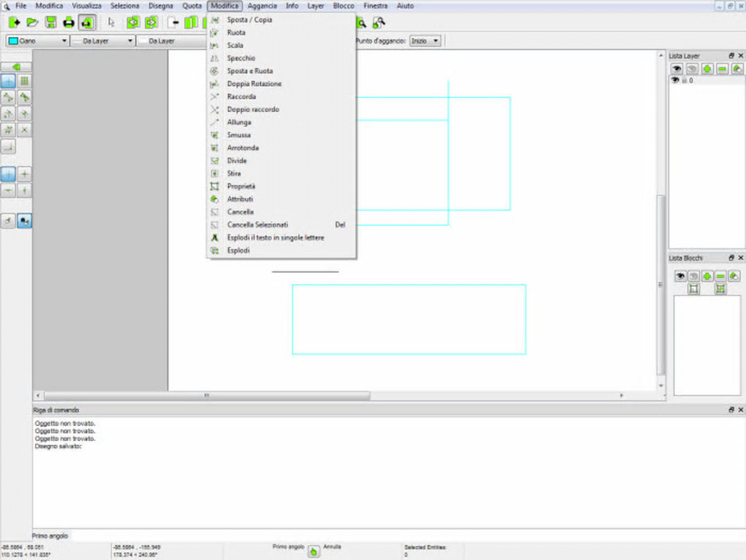Click the manual intersection snap icon below center snap
746x560 pixels.
tap(8, 146)
